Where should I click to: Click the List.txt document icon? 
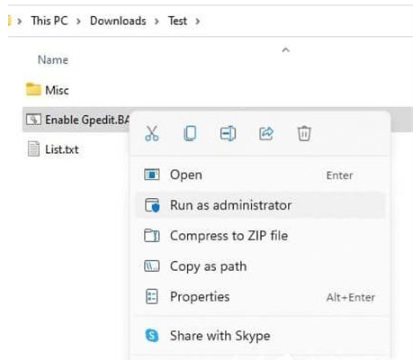click(x=33, y=149)
